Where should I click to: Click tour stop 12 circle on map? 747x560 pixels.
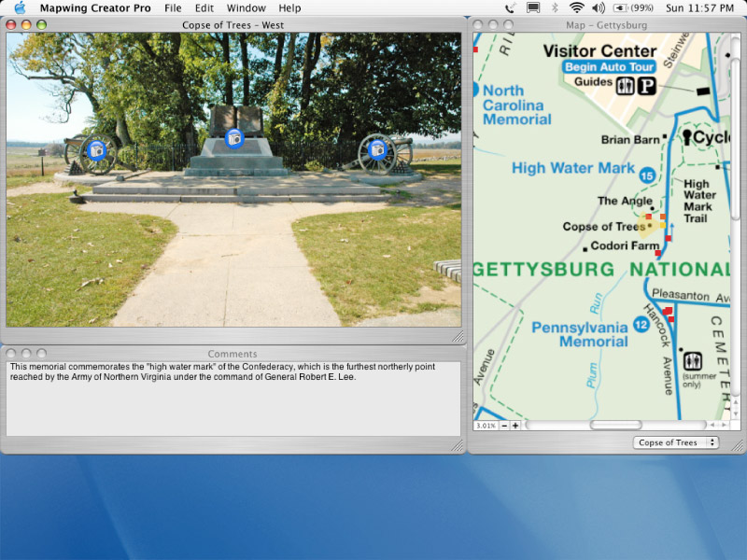[x=641, y=325]
